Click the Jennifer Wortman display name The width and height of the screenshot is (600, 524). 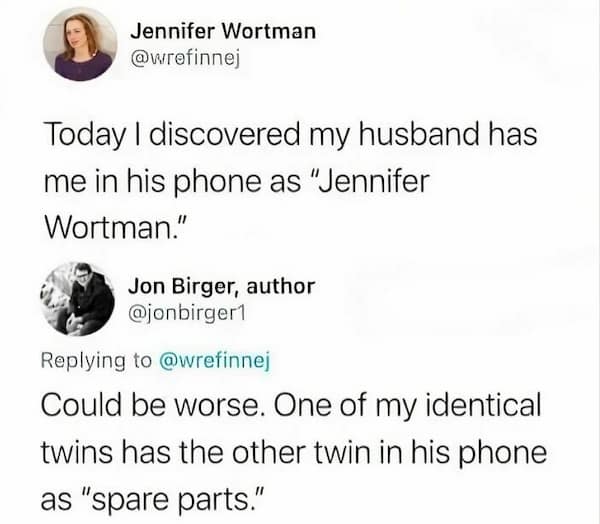click(x=223, y=31)
